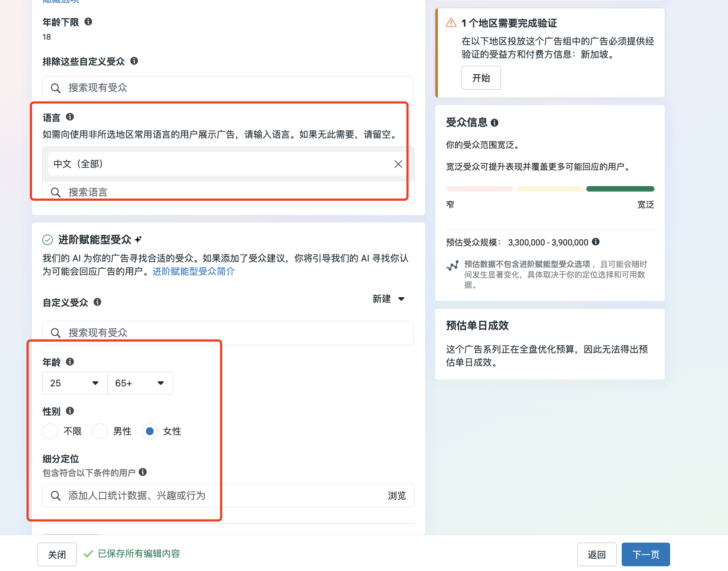
Task: Click the info icon next to 预估受众规模
Action: click(x=596, y=242)
